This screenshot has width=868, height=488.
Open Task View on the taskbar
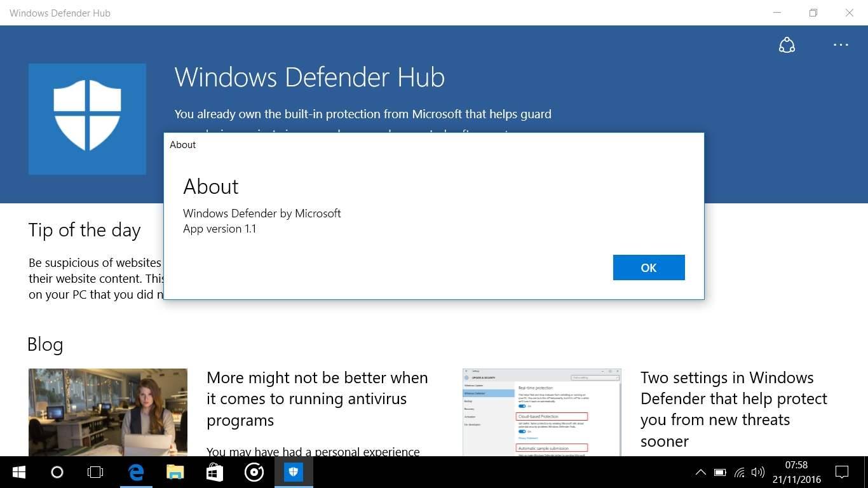click(x=95, y=472)
